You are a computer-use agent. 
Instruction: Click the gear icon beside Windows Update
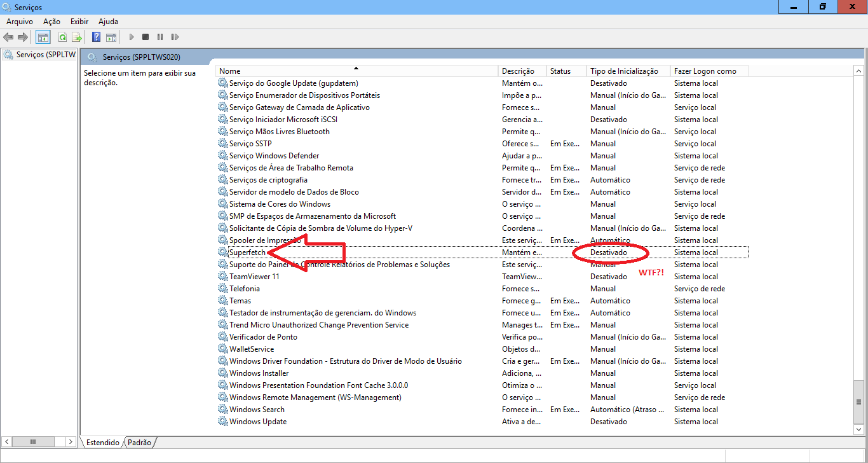[223, 422]
